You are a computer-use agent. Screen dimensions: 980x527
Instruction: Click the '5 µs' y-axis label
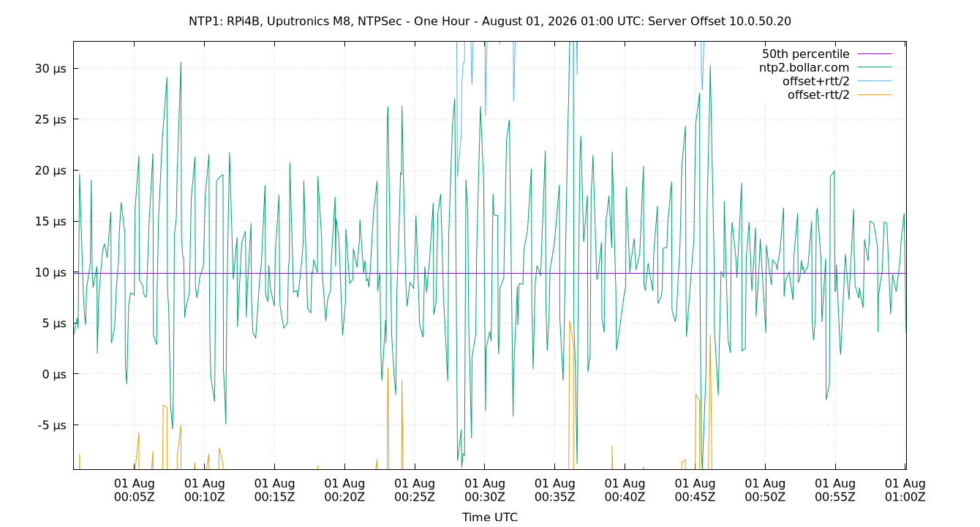pos(53,324)
